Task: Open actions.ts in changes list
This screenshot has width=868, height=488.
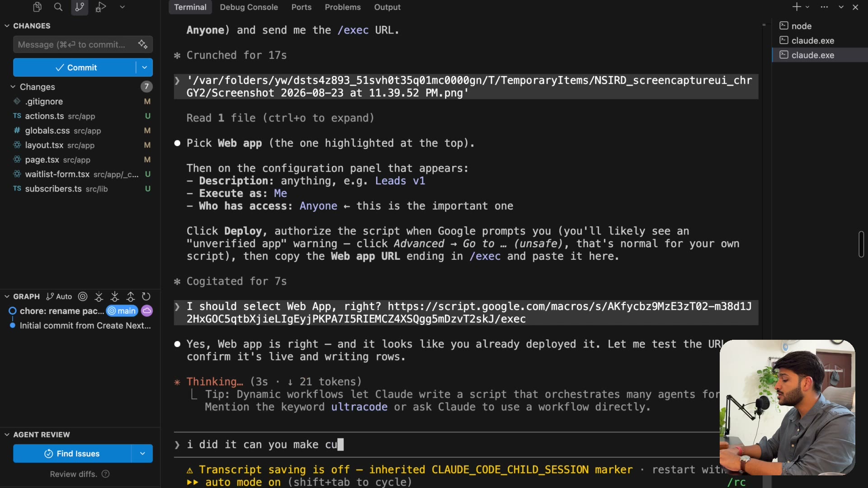Action: (x=80, y=116)
